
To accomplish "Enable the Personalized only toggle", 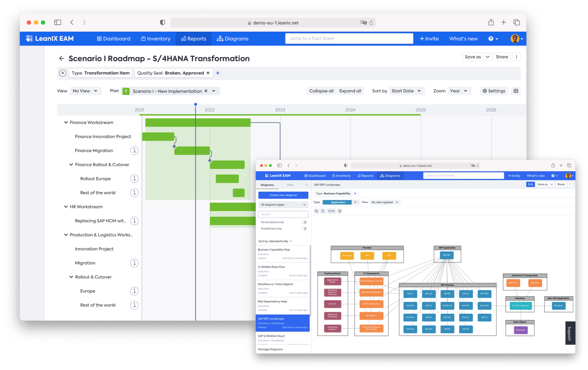I will click(x=304, y=222).
